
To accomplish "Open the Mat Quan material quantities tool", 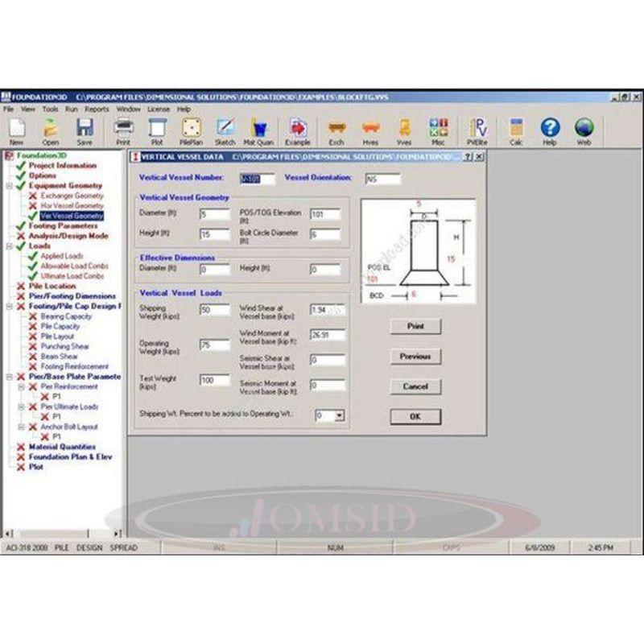I will [x=258, y=129].
